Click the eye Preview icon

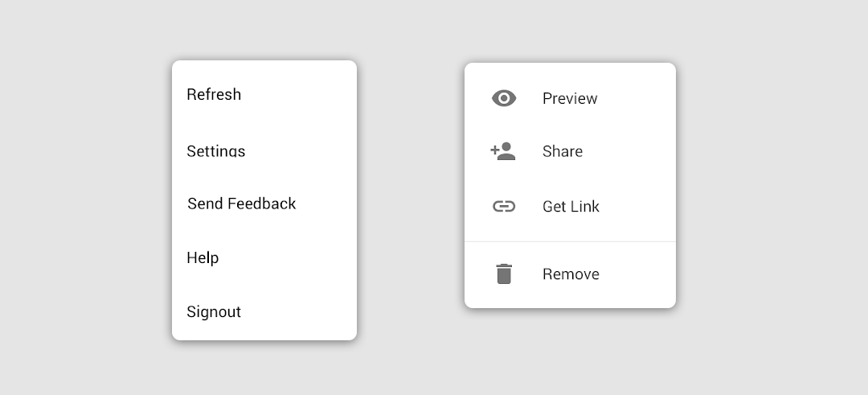pos(504,98)
